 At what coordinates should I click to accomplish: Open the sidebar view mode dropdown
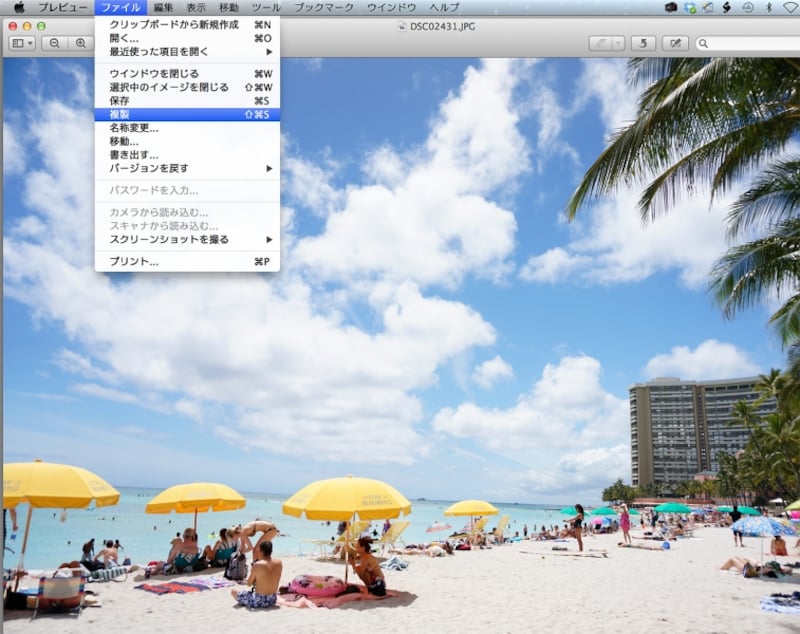[22, 43]
